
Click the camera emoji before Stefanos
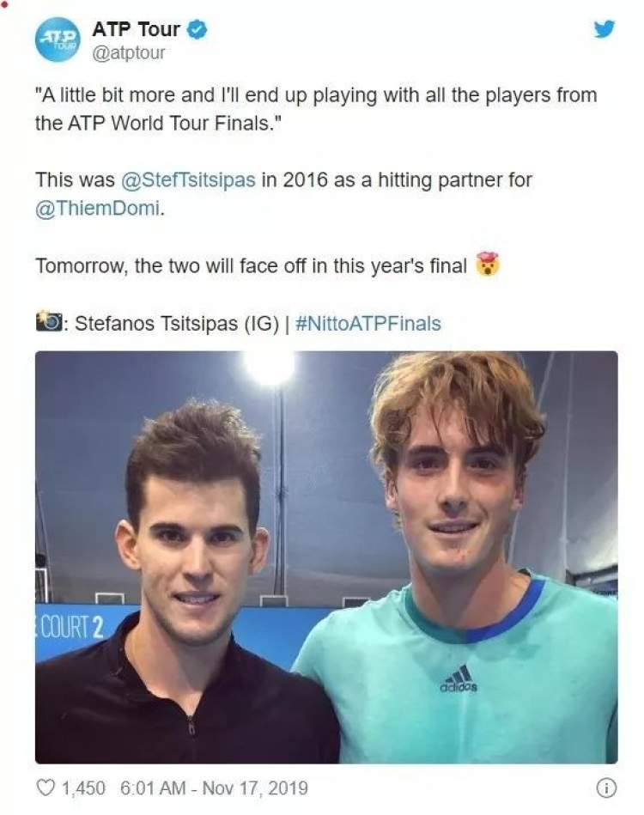click(49, 320)
